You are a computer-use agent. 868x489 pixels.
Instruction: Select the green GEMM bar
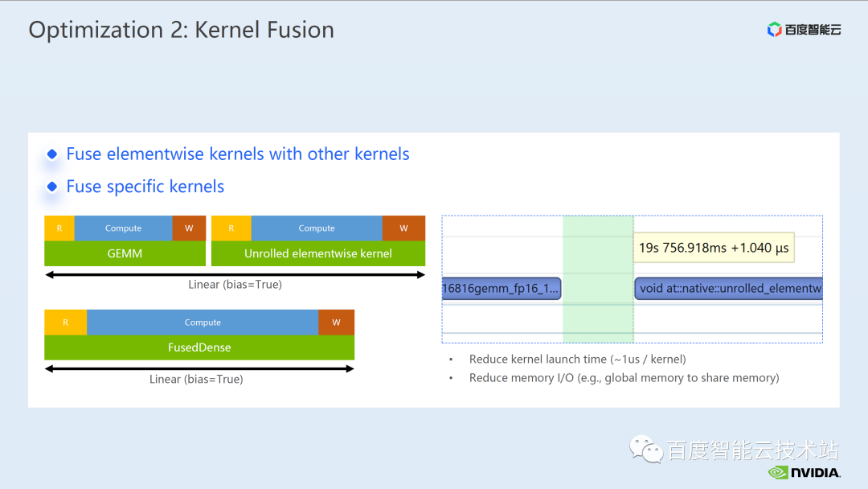coord(125,253)
